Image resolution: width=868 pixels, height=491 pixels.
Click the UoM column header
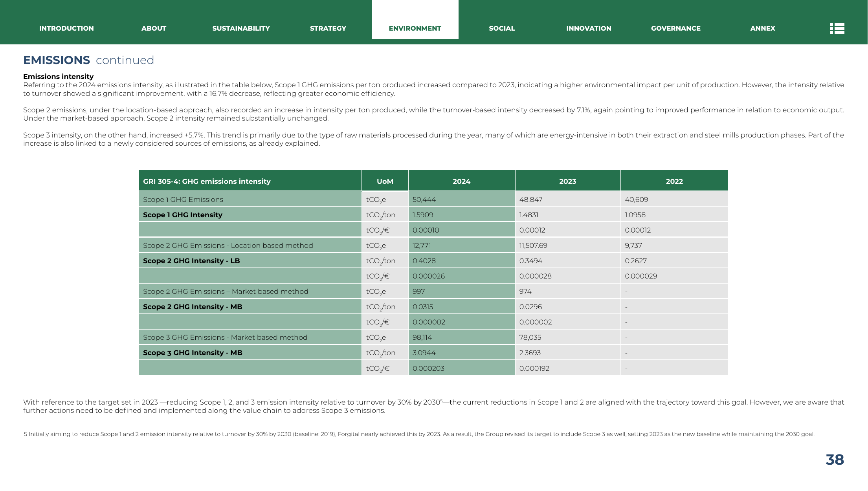[385, 181]
